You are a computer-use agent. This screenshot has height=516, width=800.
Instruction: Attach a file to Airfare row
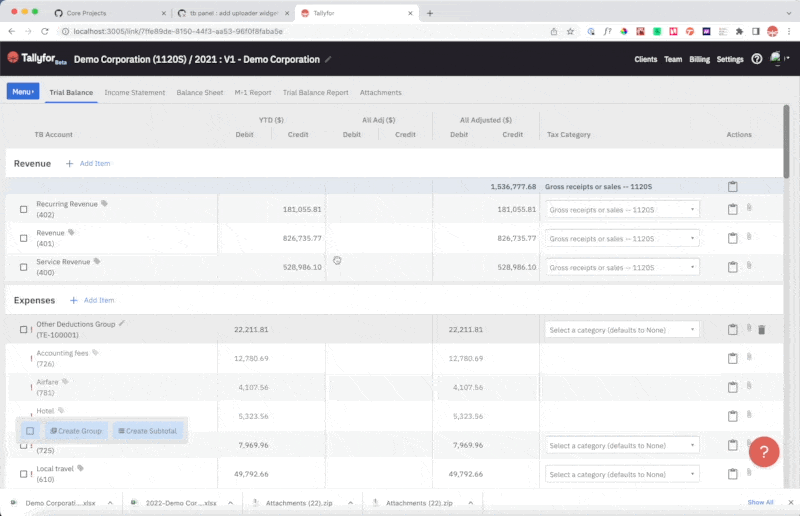[749, 385]
